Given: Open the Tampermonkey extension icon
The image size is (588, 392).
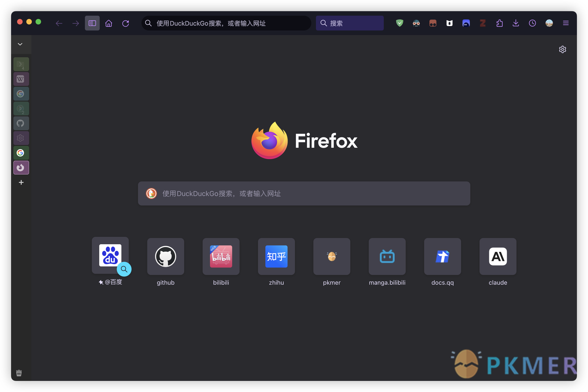Looking at the screenshot, I should 433,23.
